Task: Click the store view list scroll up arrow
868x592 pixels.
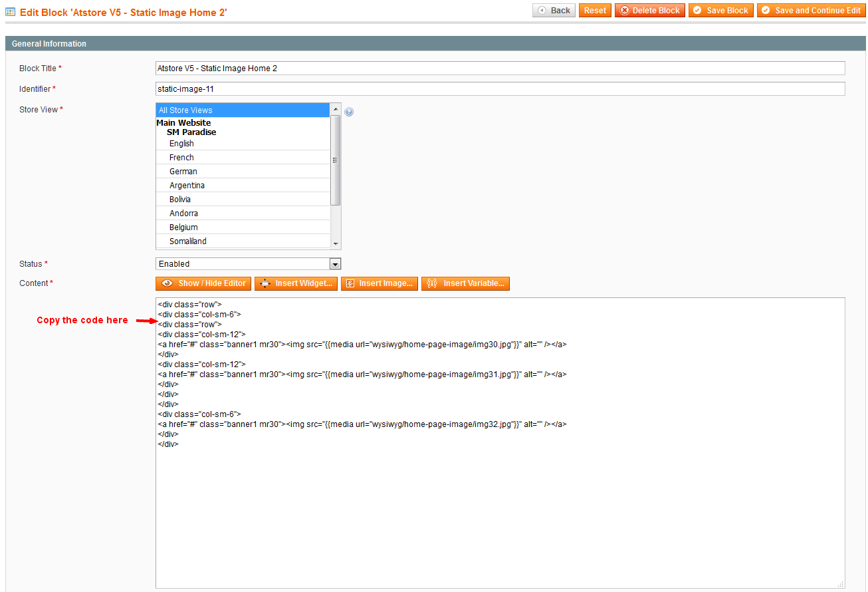Action: coord(336,109)
